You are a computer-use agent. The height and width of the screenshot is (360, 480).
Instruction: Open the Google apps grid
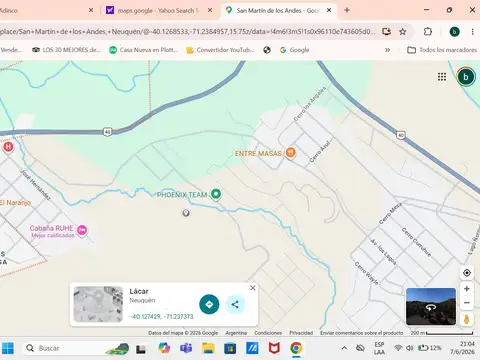click(442, 77)
